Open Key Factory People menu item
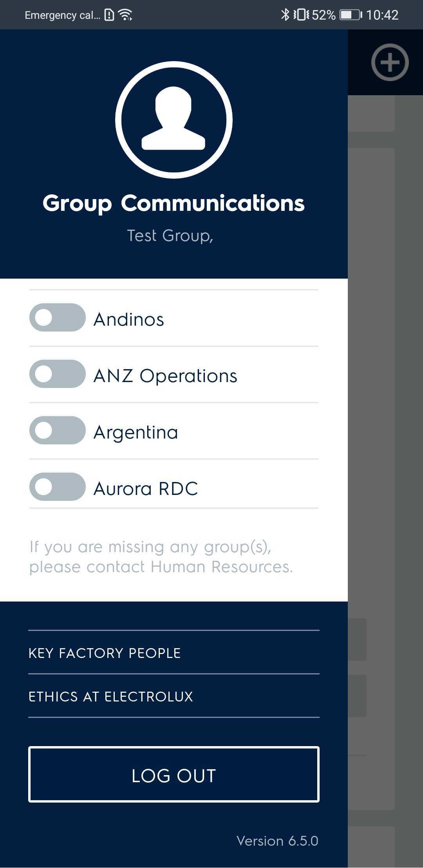The width and height of the screenshot is (423, 868). point(105,653)
